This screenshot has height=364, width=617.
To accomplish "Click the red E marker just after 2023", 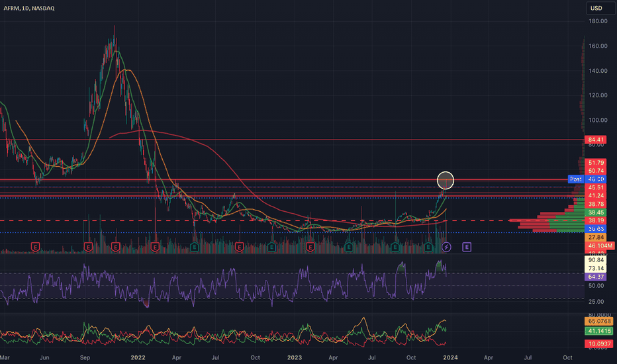I will click(x=310, y=247).
